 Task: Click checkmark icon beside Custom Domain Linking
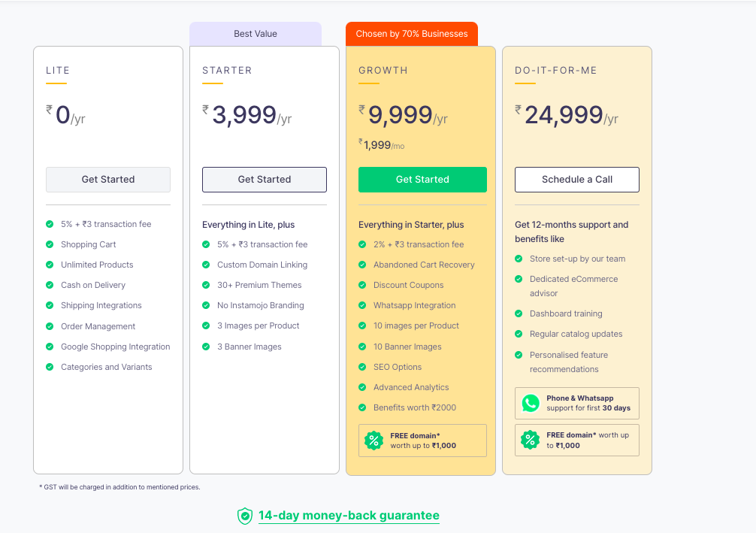pyautogui.click(x=206, y=265)
